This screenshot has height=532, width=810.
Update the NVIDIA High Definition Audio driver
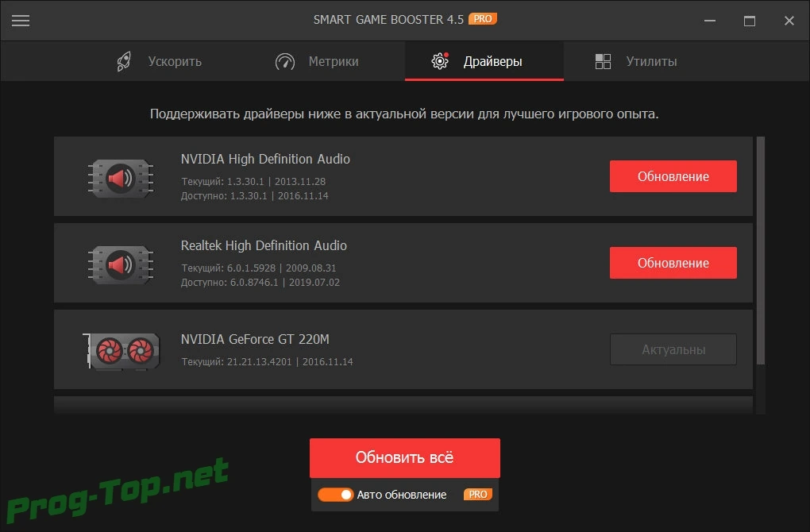coord(673,176)
